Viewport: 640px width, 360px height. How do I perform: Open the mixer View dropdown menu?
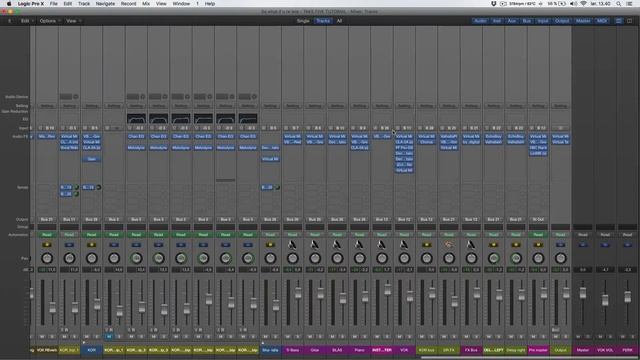73,21
